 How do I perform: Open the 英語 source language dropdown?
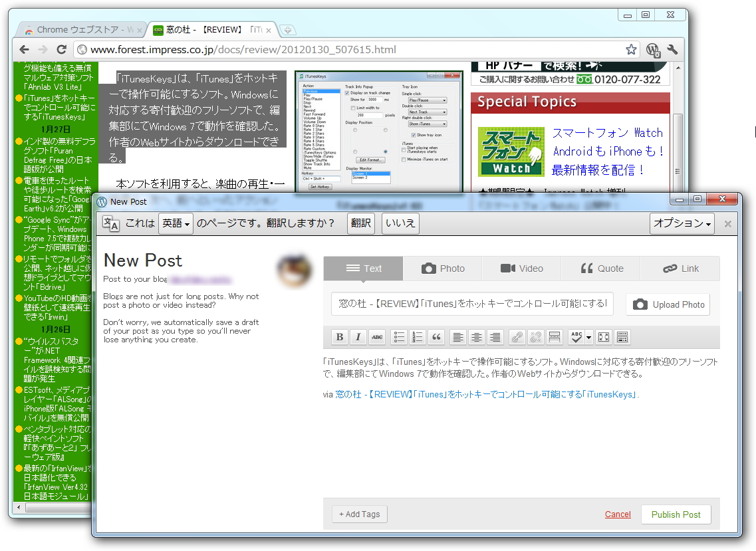click(176, 223)
